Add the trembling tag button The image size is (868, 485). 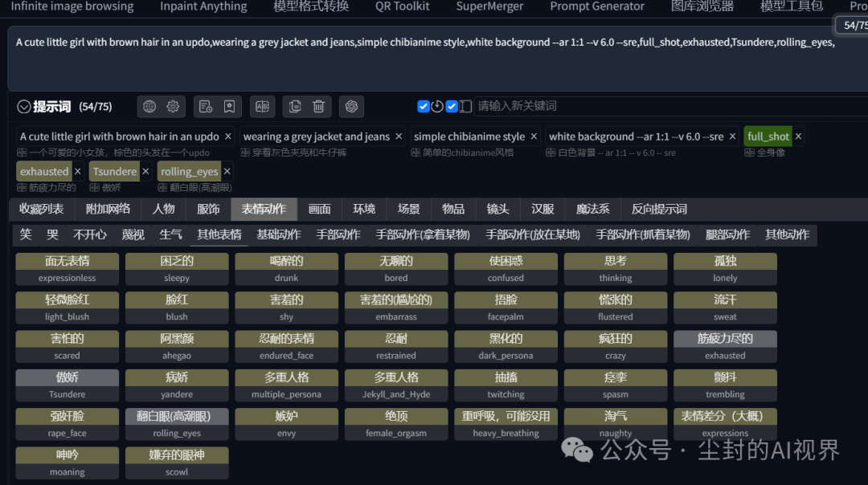725,385
